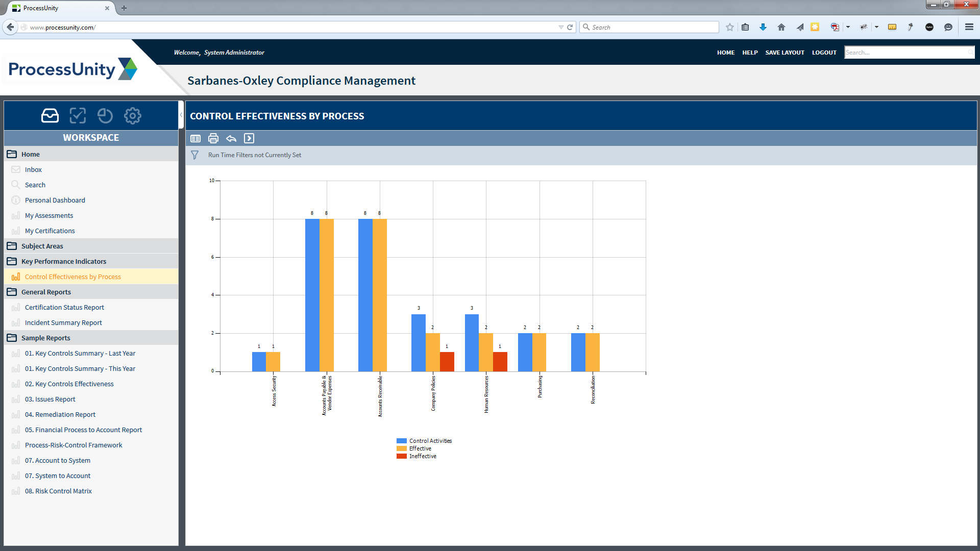Viewport: 980px width, 551px height.
Task: Open the Search workspace item
Action: [x=35, y=185]
